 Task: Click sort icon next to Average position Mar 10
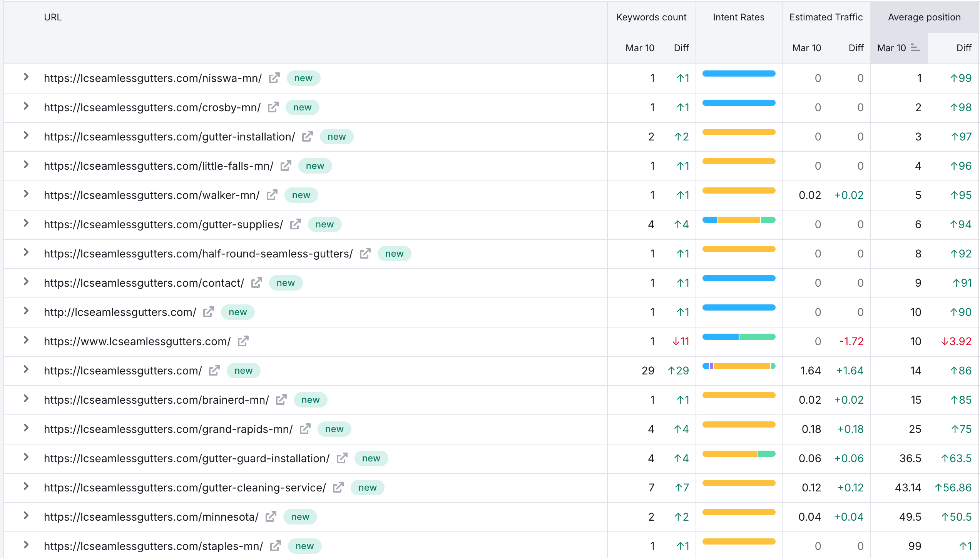point(915,48)
